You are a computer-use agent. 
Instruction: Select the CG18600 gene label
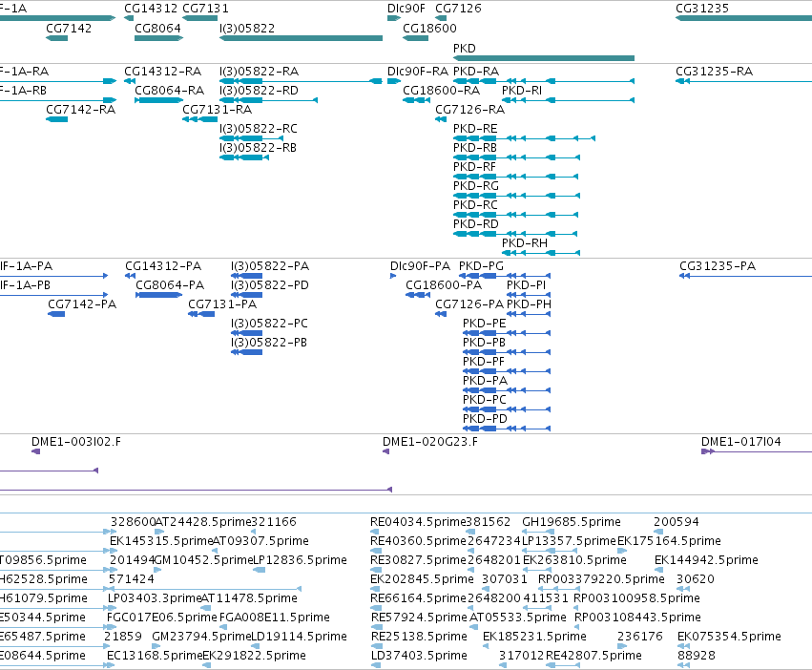(x=429, y=29)
